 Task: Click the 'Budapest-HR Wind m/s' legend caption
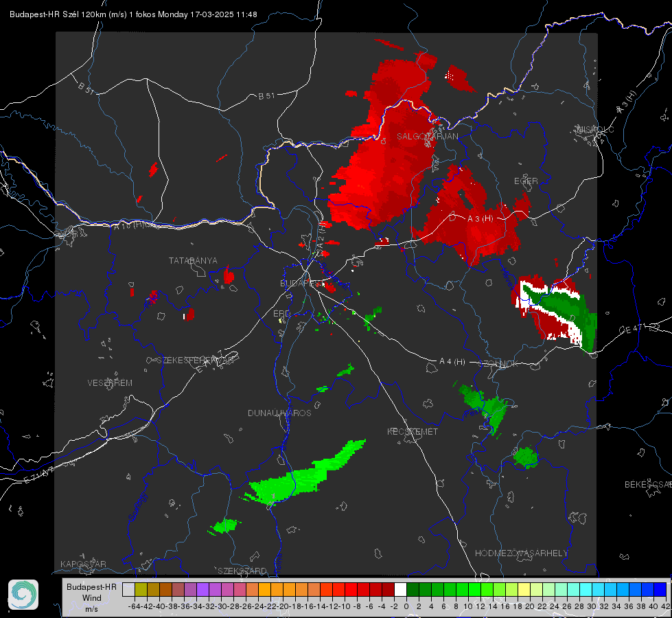click(92, 597)
